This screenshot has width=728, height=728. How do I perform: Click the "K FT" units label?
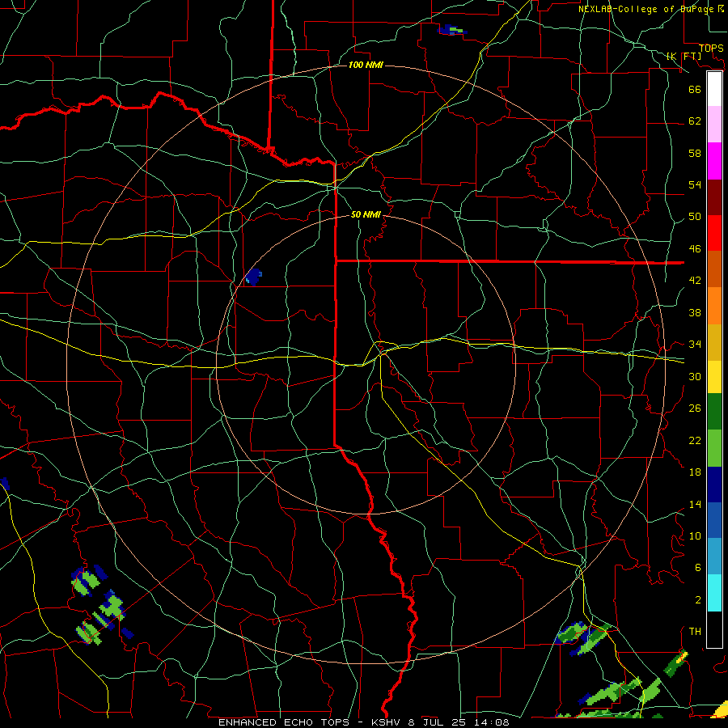[684, 56]
